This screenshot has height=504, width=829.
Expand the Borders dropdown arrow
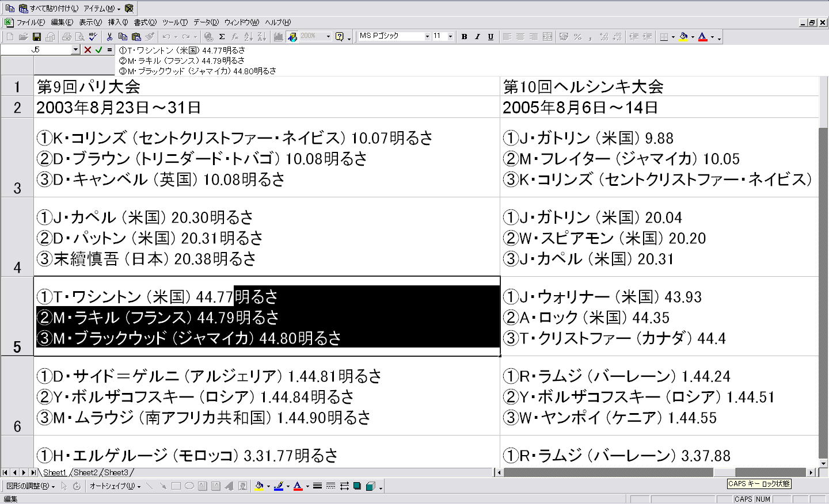tap(673, 37)
